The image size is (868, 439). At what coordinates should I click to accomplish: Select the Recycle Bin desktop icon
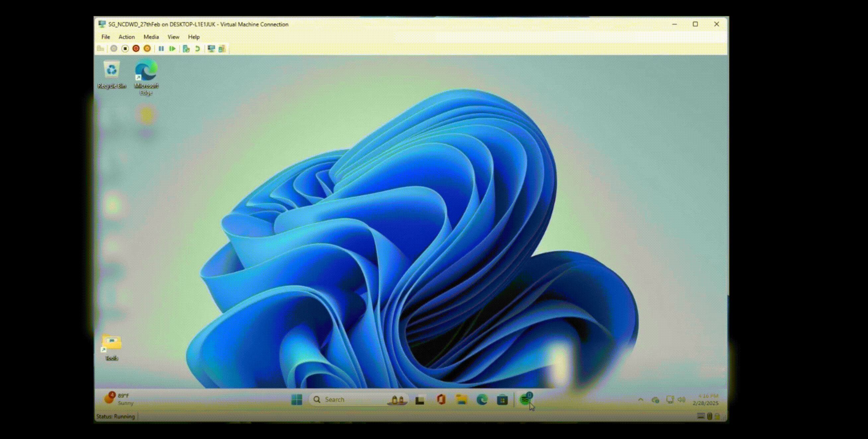[111, 74]
